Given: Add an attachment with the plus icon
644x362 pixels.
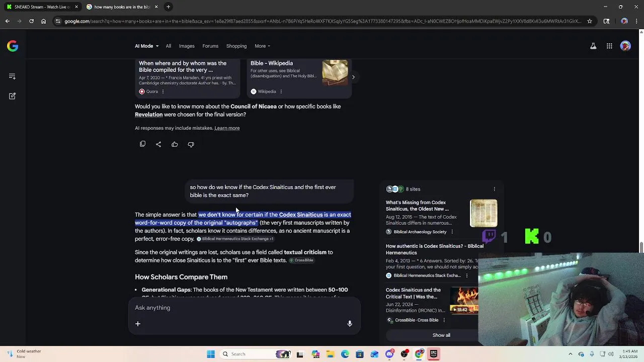Looking at the screenshot, I should (x=137, y=324).
